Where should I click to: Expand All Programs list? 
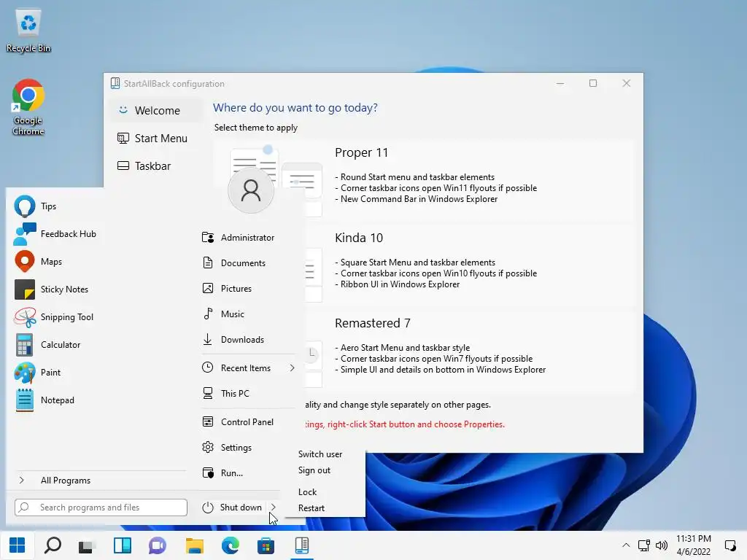(x=66, y=481)
